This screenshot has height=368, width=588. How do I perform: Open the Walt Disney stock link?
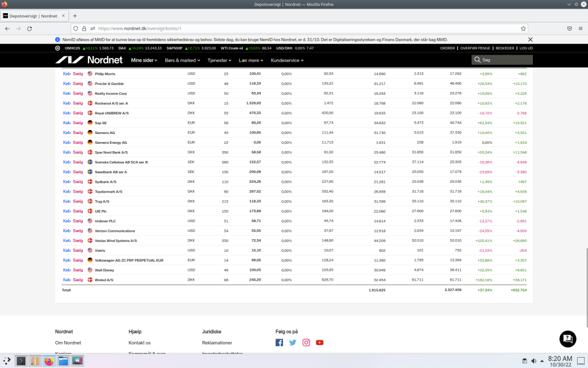pyautogui.click(x=105, y=270)
